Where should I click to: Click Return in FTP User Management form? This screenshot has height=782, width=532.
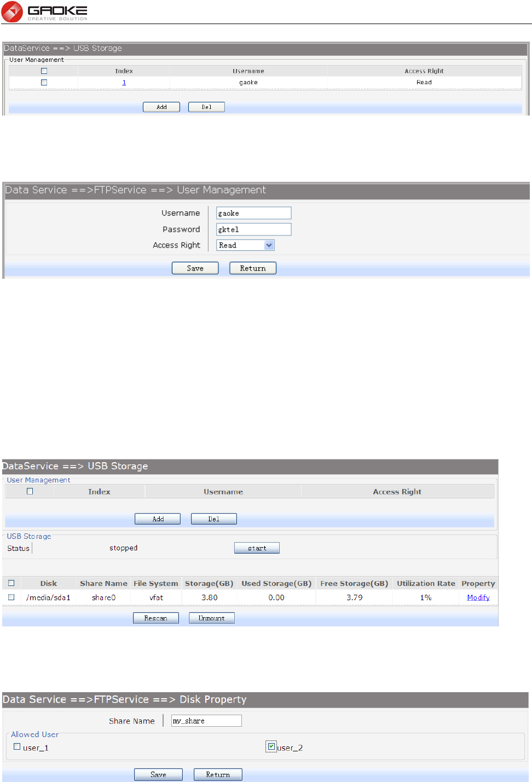coord(253,268)
